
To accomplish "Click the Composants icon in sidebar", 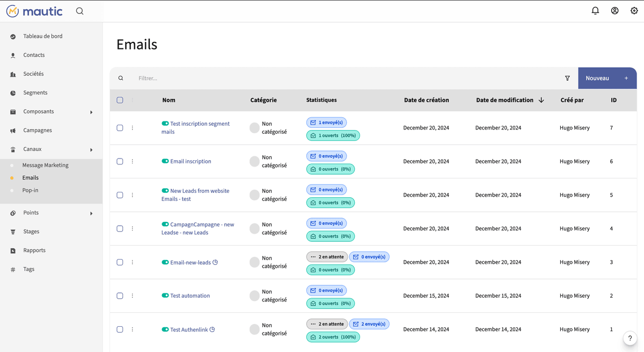I will click(x=13, y=112).
